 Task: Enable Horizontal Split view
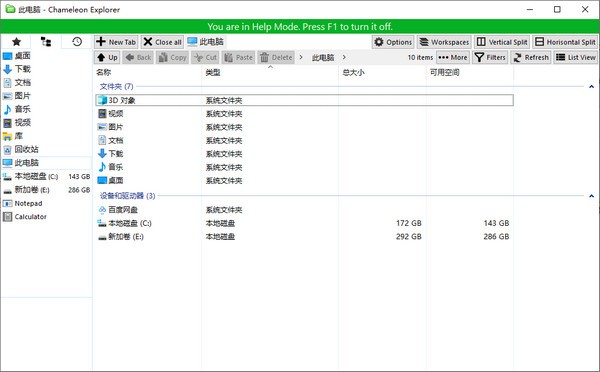coord(565,42)
